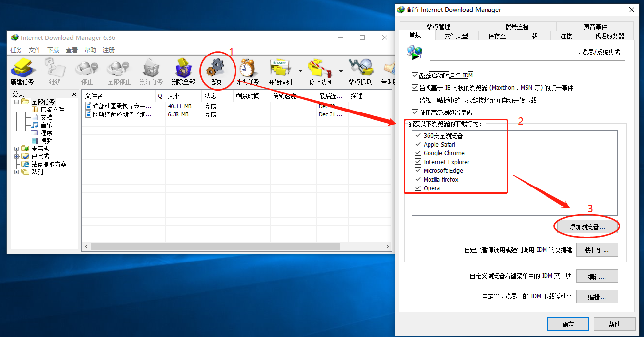This screenshot has height=337, width=644.
Task: Uncheck Internet Explorer in the browser list
Action: click(x=418, y=162)
